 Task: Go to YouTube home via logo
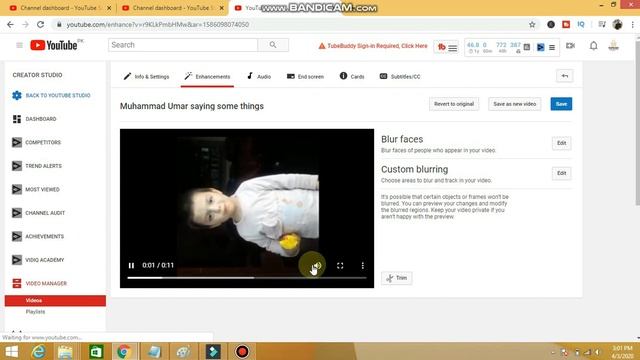pos(53,45)
